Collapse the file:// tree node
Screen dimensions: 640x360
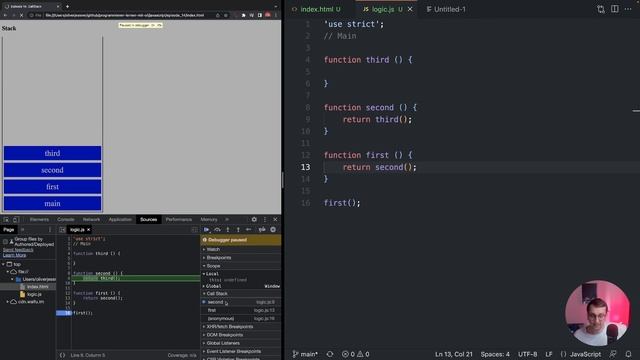(7, 272)
